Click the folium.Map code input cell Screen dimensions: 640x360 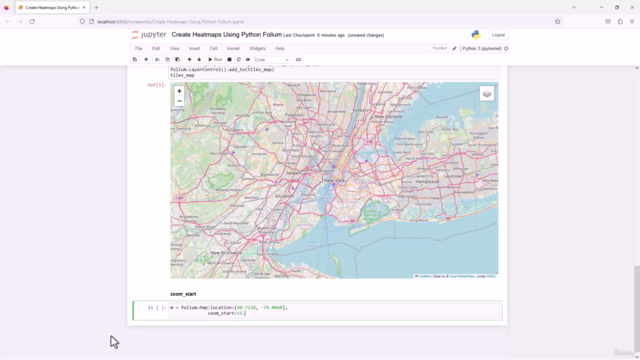(335, 311)
